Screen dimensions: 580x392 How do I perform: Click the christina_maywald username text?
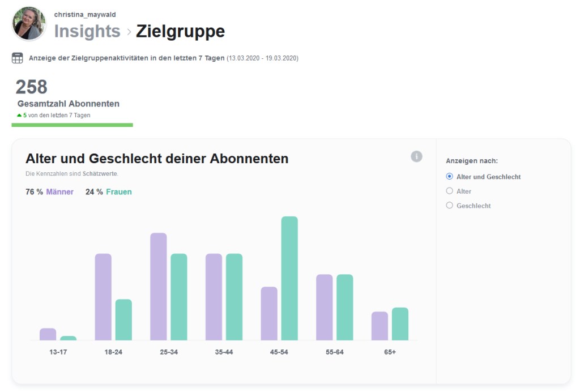[85, 15]
